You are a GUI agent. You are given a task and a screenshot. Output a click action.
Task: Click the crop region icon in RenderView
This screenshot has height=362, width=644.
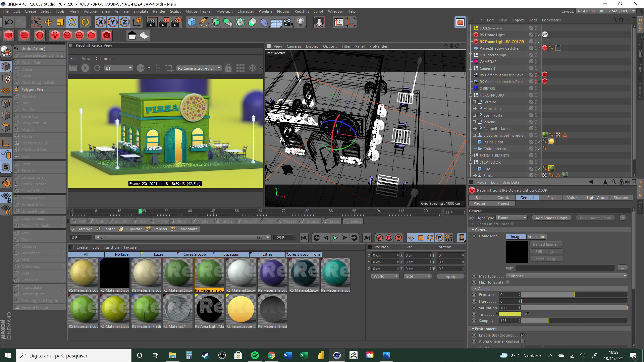[169, 68]
